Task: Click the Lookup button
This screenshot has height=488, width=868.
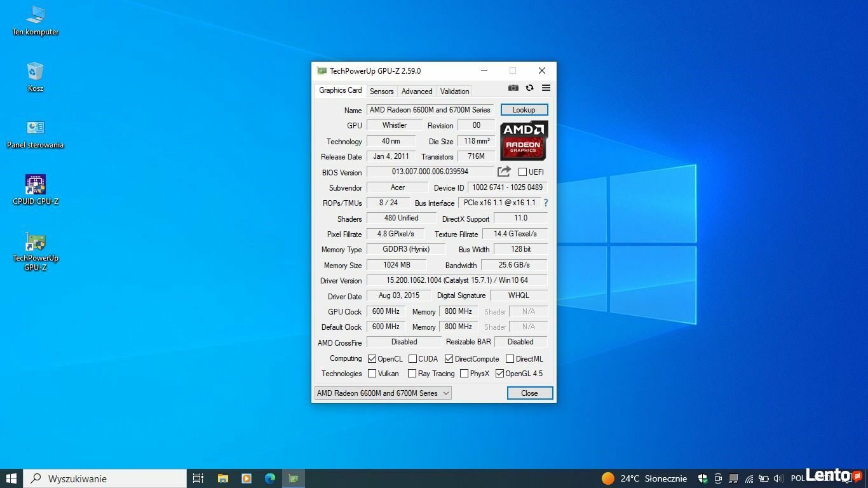Action: (524, 110)
